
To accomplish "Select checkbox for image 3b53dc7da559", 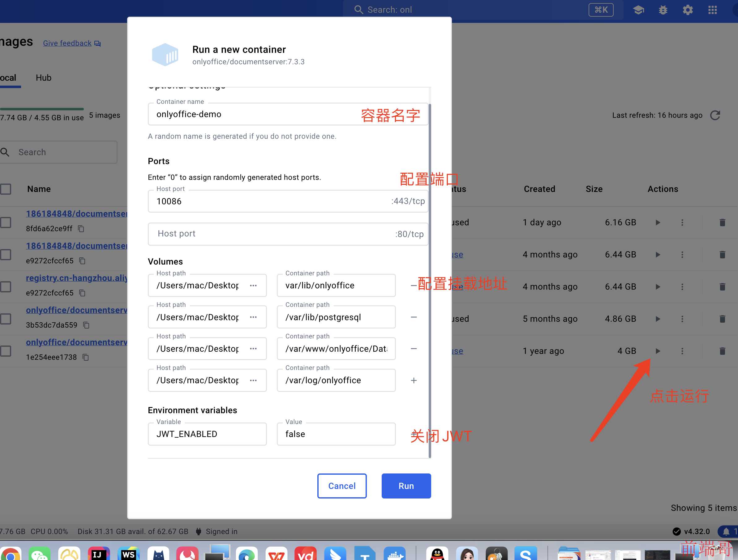I will [x=6, y=319].
